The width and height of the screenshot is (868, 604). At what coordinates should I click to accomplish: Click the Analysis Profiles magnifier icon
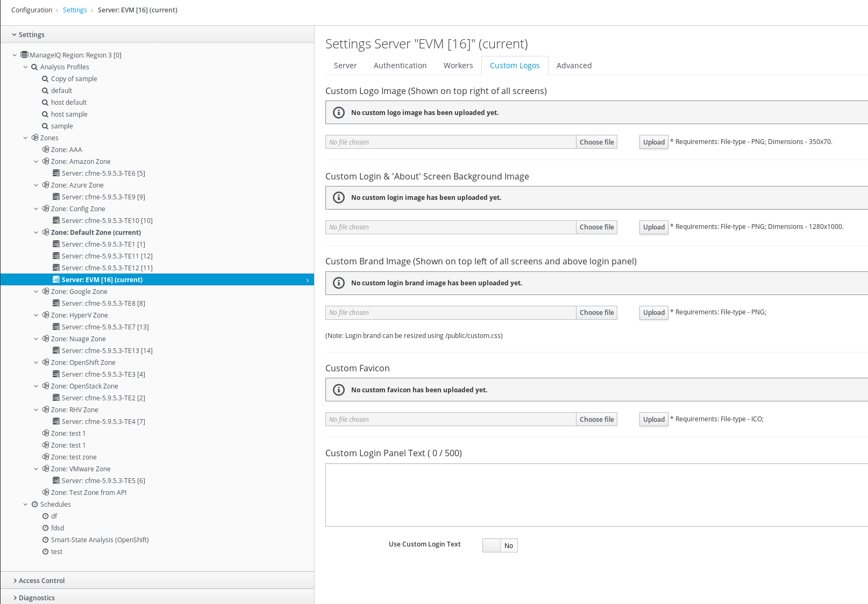[x=34, y=67]
